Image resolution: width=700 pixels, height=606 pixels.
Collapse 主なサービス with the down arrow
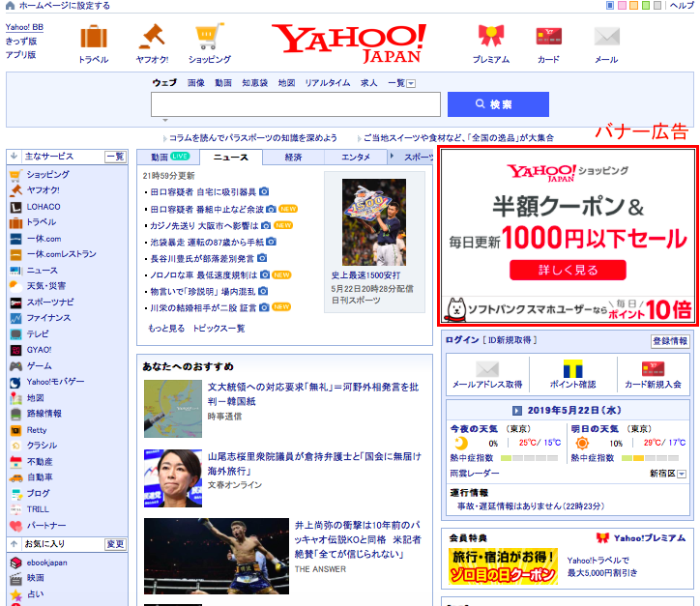tap(14, 156)
